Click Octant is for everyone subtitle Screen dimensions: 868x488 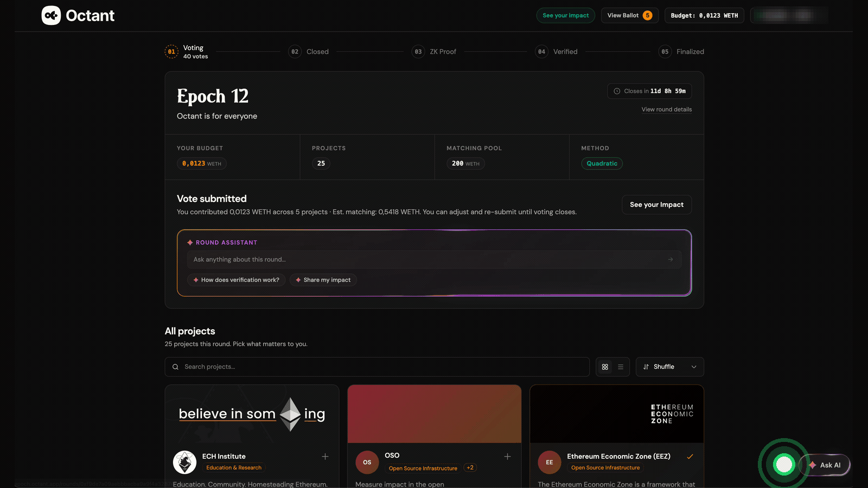coord(217,116)
